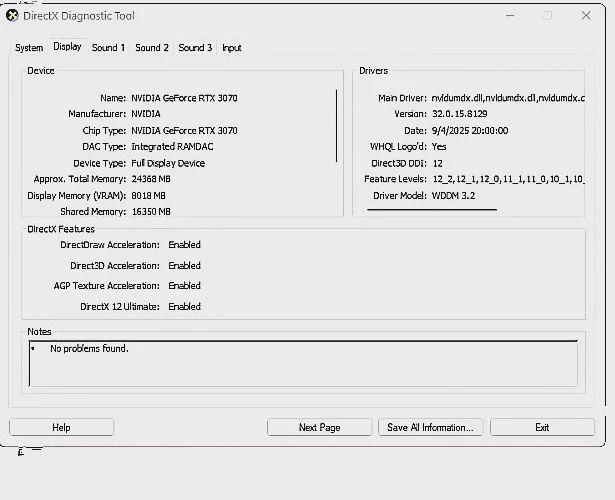Open the Sound 1 tab
Image resolution: width=615 pixels, height=500 pixels.
tap(108, 48)
